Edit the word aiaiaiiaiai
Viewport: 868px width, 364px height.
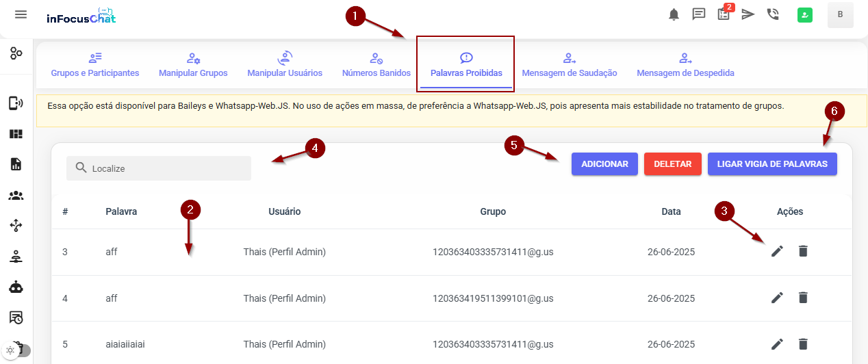click(x=776, y=344)
